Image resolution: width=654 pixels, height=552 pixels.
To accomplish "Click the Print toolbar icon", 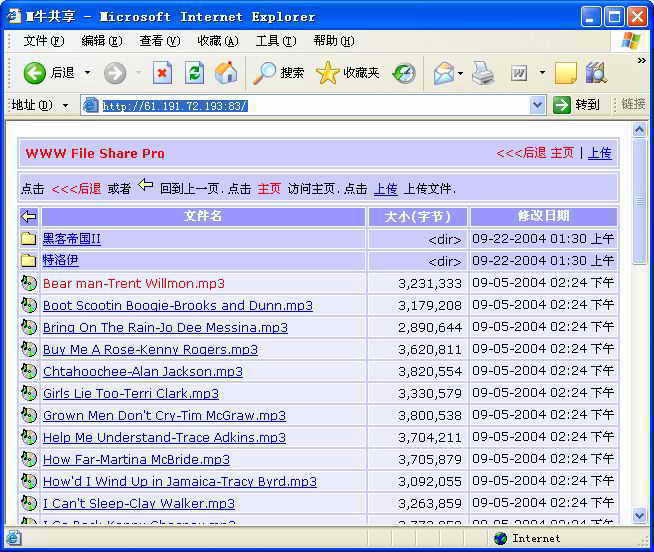I will coord(483,72).
